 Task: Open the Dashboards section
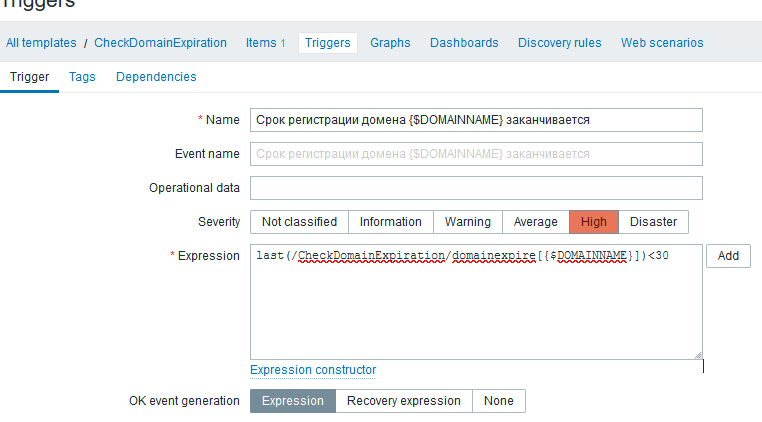[464, 43]
